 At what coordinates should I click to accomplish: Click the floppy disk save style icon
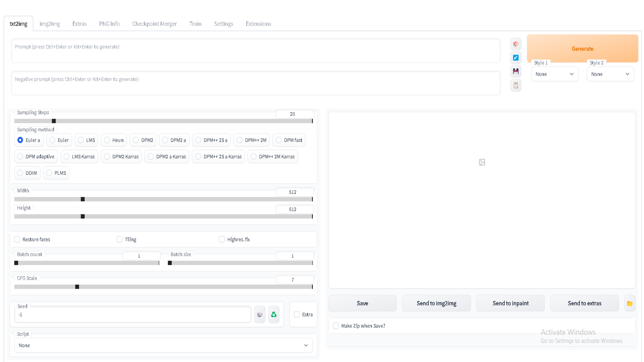point(516,71)
